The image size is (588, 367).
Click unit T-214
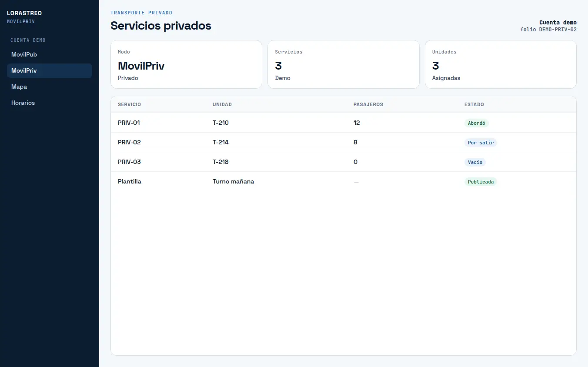pyautogui.click(x=220, y=142)
